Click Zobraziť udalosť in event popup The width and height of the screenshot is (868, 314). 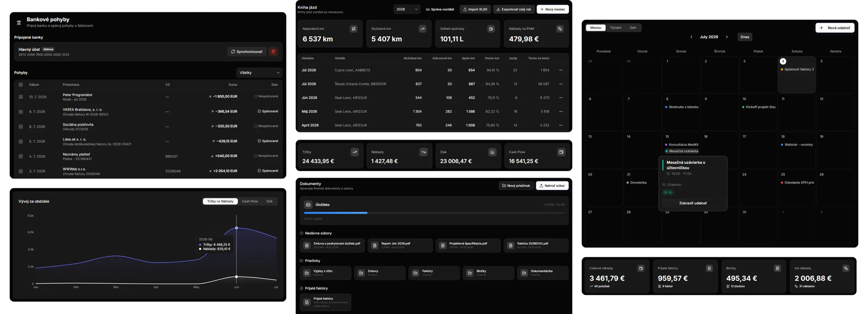pos(693,203)
